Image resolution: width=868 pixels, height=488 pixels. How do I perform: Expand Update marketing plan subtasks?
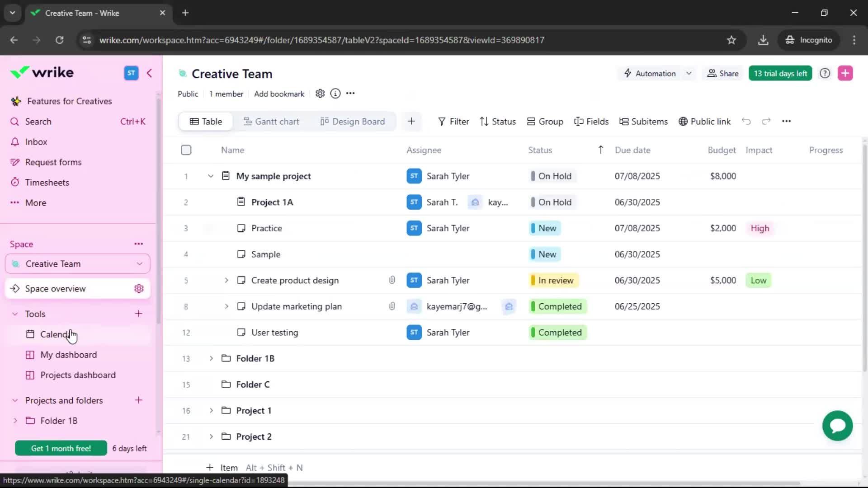[x=226, y=306]
